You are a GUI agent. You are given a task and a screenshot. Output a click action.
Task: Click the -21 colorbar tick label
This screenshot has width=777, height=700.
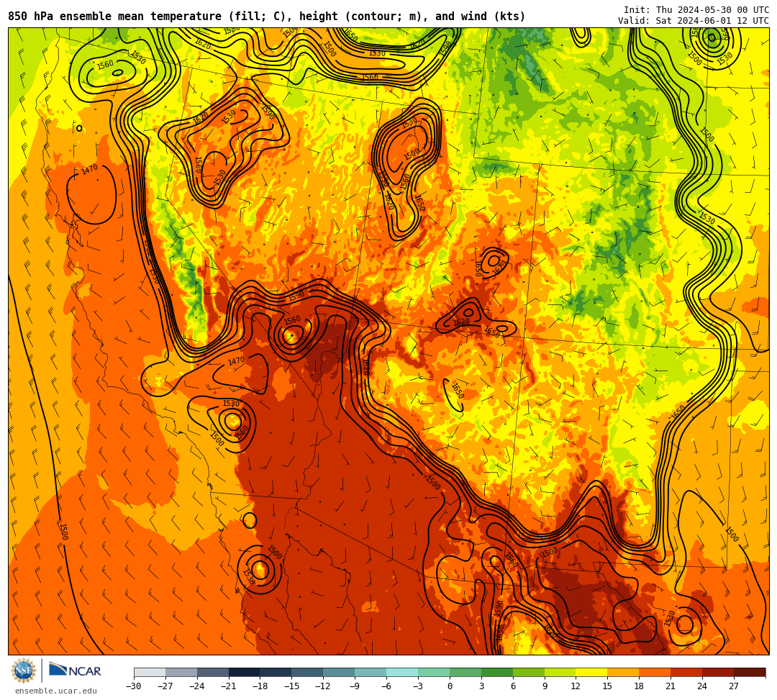tap(229, 686)
